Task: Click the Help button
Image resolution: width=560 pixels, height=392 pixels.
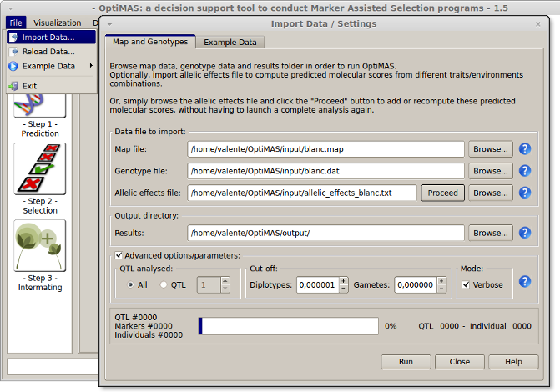Action: click(x=513, y=362)
